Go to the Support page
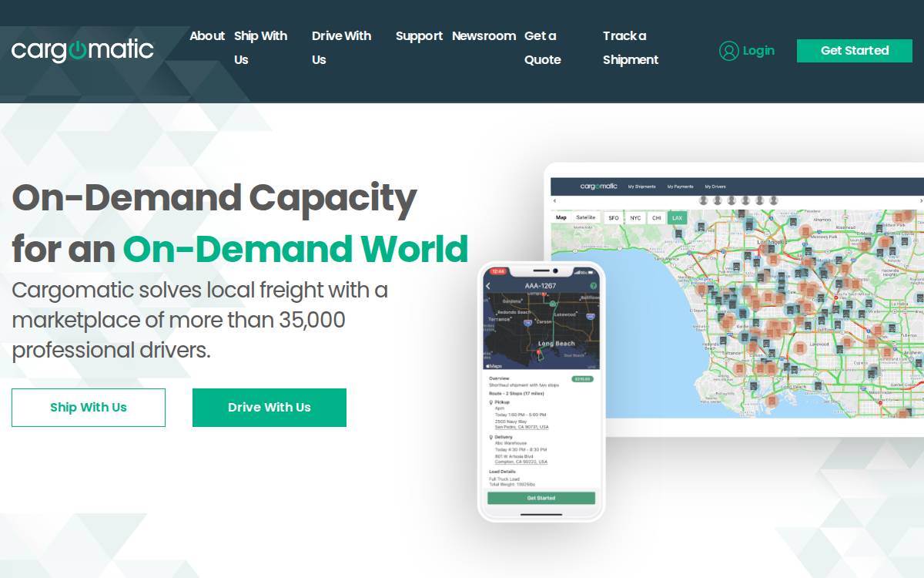924x578 pixels. (419, 35)
